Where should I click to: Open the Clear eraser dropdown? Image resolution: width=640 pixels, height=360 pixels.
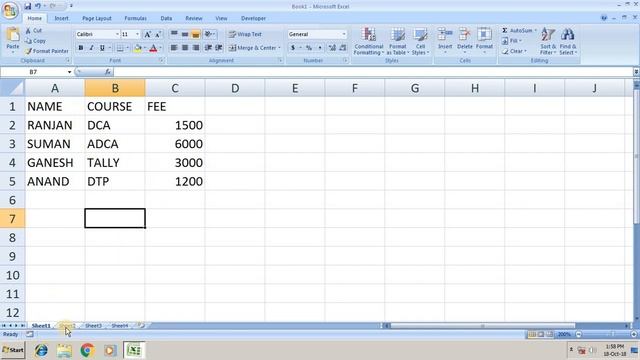point(514,51)
